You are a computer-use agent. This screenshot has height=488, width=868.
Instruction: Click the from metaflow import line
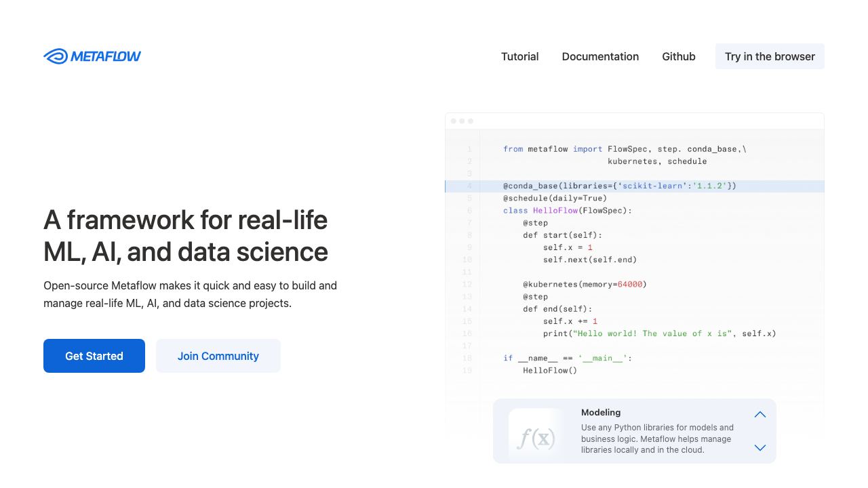coord(625,149)
